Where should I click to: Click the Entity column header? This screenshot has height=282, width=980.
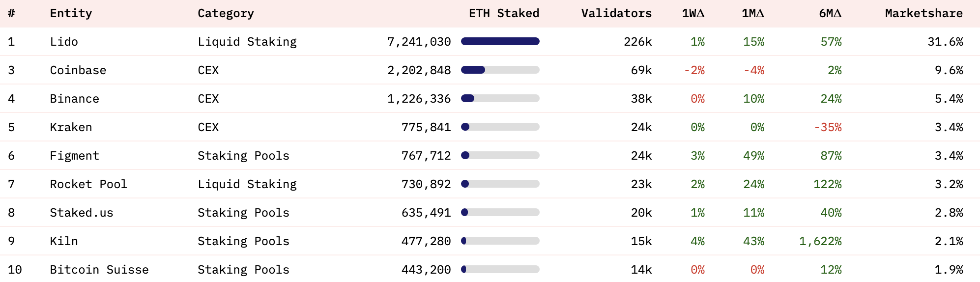point(71,13)
